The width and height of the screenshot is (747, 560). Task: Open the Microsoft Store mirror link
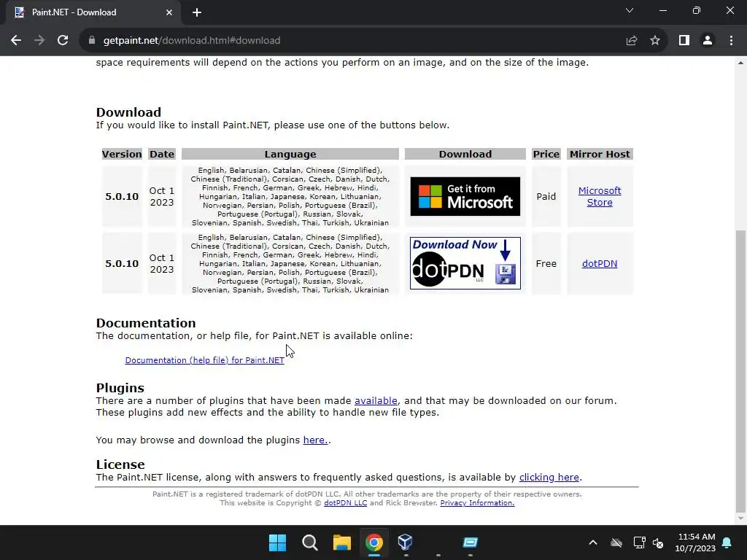point(600,196)
